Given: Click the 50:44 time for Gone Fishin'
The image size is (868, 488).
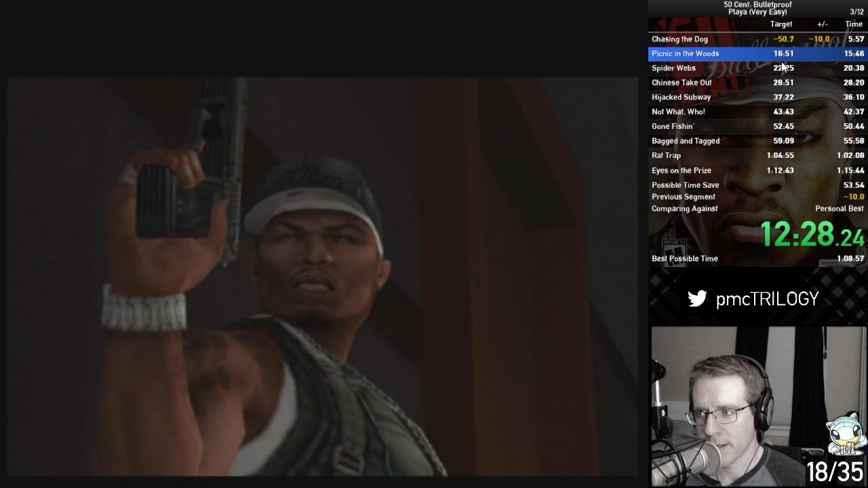Looking at the screenshot, I should point(854,126).
